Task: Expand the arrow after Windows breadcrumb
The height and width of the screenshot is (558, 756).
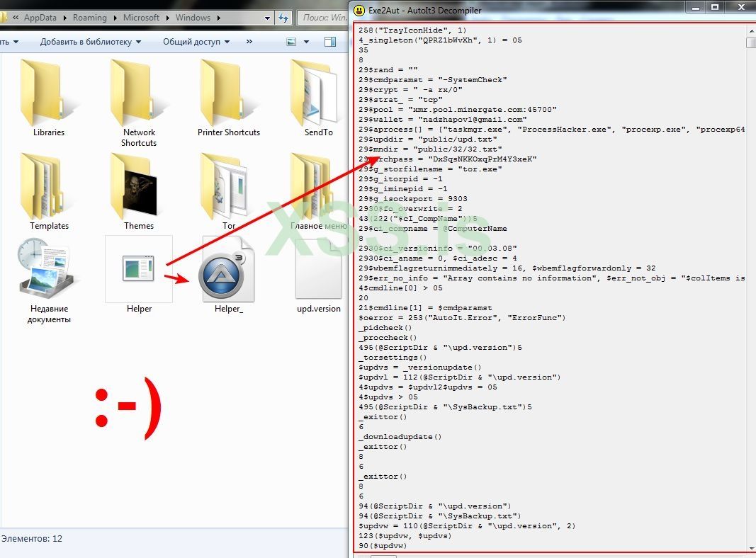Action: tap(218, 18)
